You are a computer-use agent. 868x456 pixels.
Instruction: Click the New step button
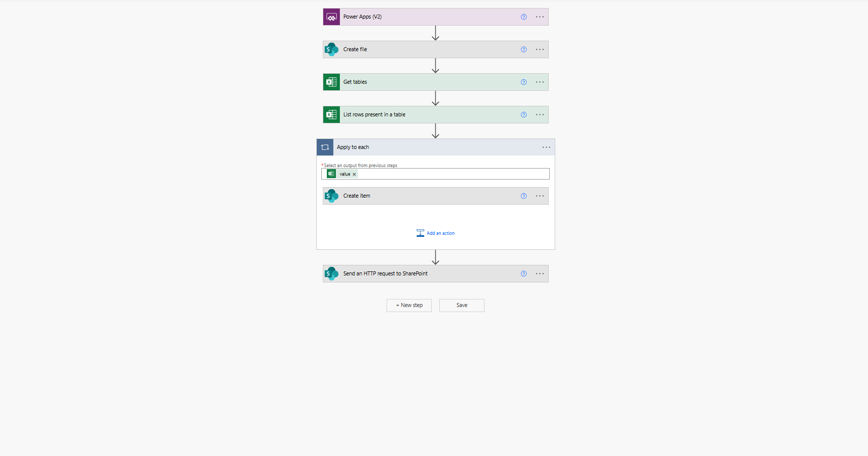pos(409,306)
